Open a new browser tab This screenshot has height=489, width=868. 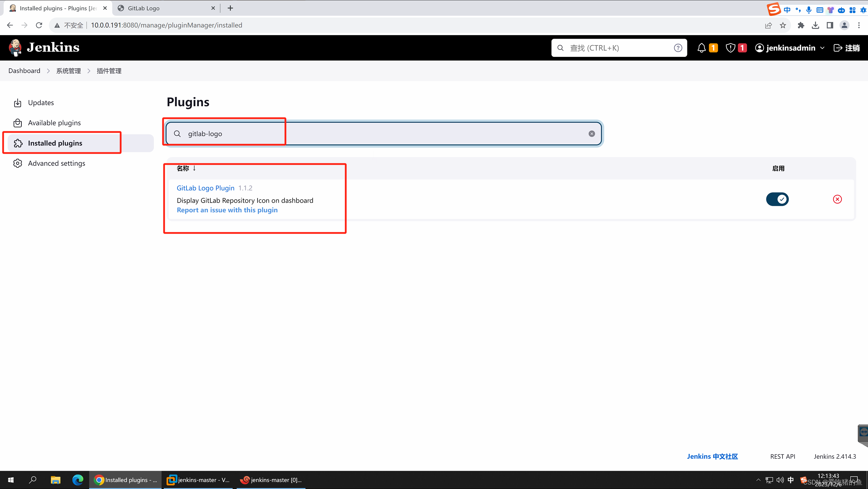coord(230,8)
